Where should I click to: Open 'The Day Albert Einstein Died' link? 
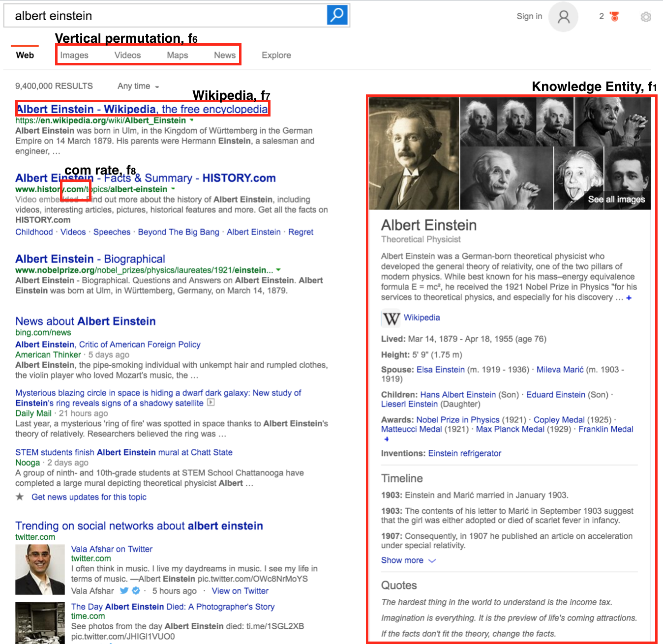173,607
